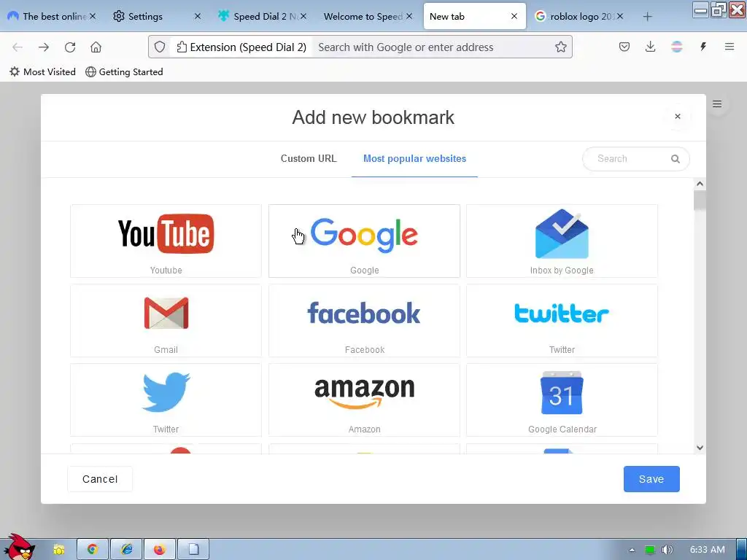Screen dimensions: 747x560
Task: Select the Gmail website tile
Action: click(x=166, y=321)
